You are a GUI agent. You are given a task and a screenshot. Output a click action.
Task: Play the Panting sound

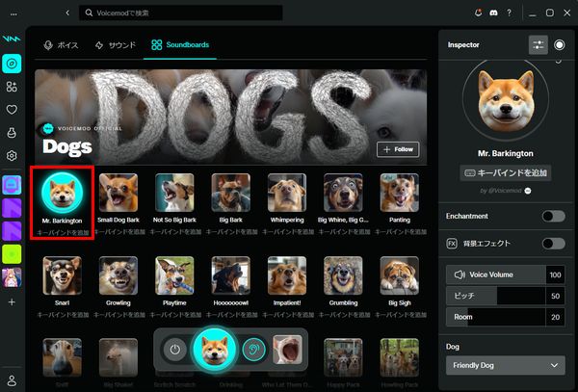400,193
